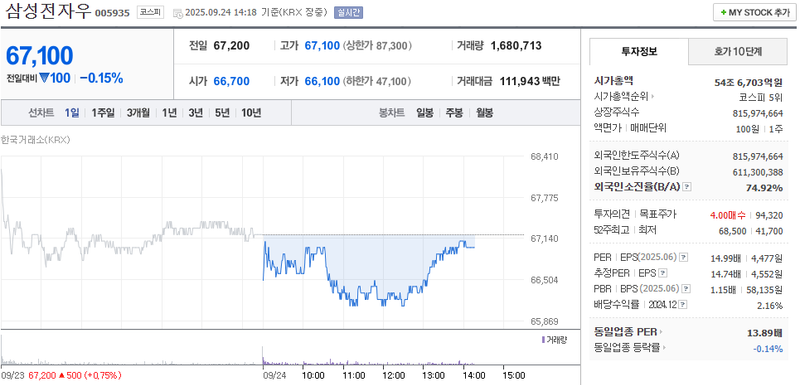Viewport: 800px width, 385px height.
Task: Select the 1주일 line chart period
Action: [103, 113]
